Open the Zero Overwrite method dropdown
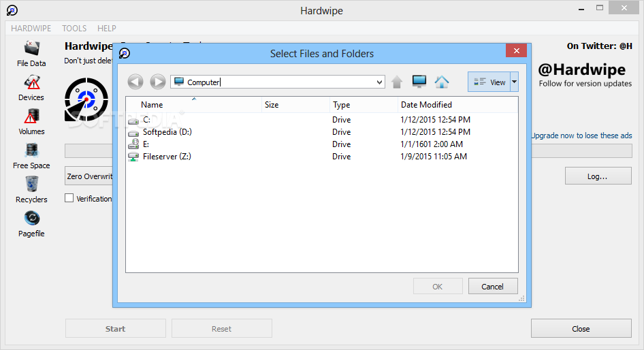644x350 pixels. pos(88,176)
